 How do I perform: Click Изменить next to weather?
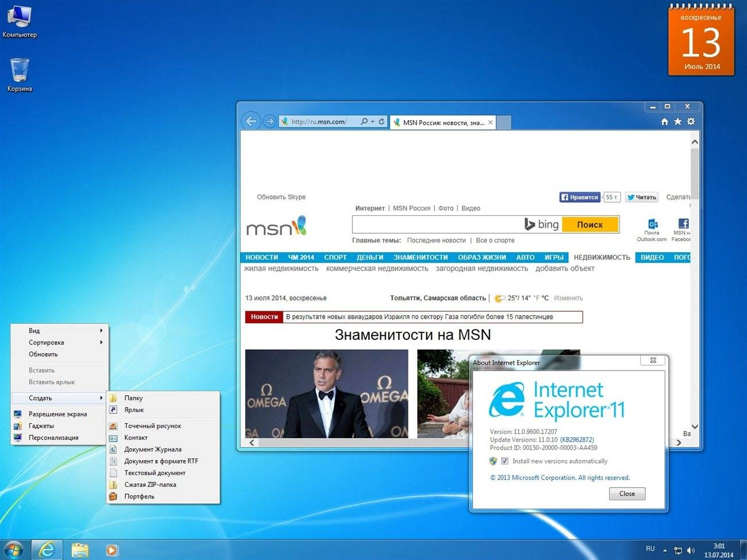[x=568, y=298]
